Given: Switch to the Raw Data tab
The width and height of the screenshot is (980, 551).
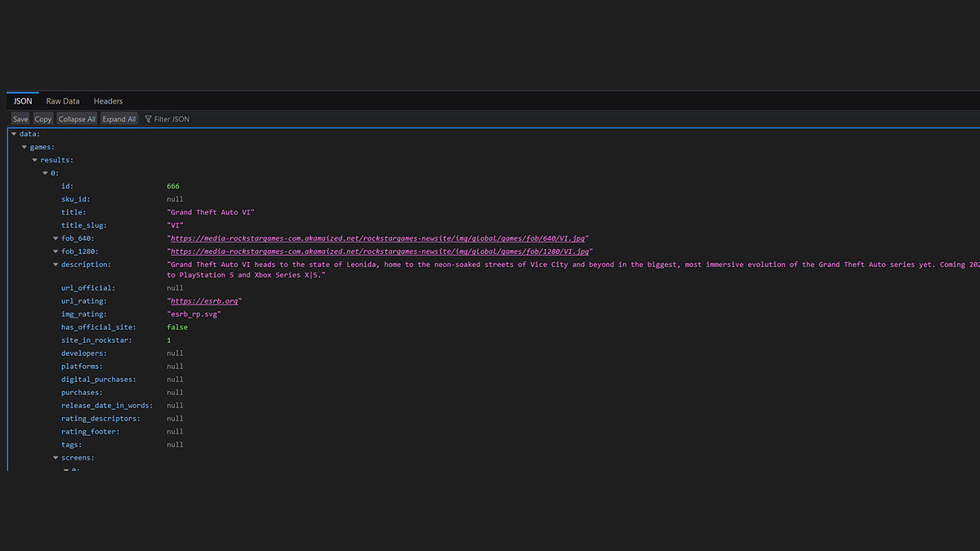Looking at the screenshot, I should click(63, 101).
